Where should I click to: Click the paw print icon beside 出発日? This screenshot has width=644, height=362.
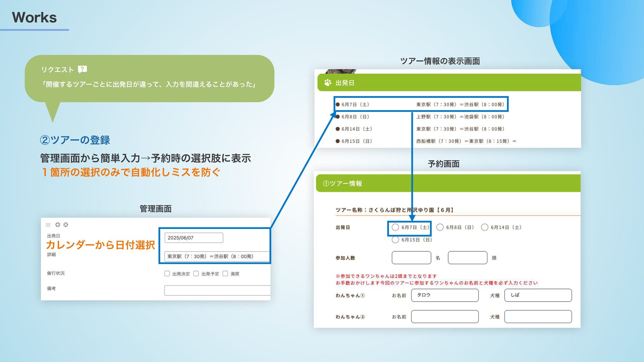(x=328, y=83)
